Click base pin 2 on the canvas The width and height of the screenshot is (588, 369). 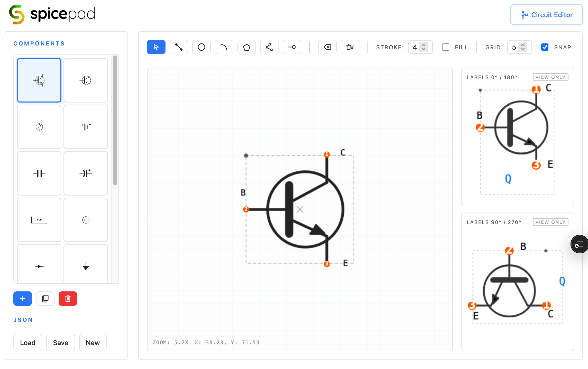click(x=246, y=209)
